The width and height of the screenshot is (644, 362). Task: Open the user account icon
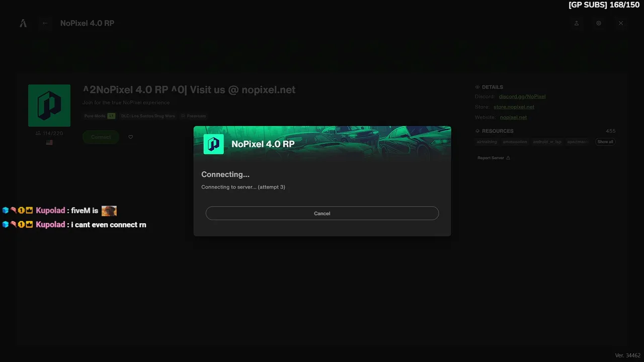[577, 23]
